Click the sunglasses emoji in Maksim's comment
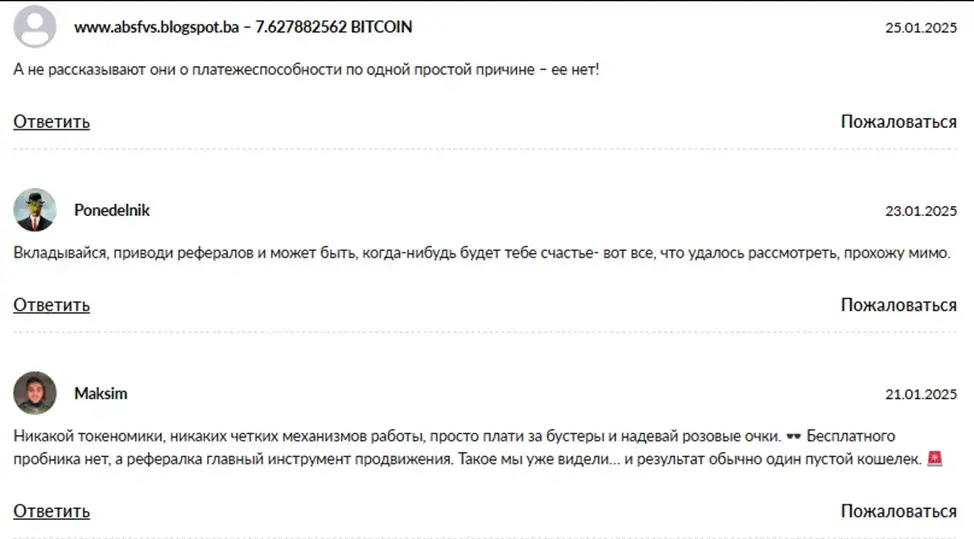 pyautogui.click(x=793, y=436)
